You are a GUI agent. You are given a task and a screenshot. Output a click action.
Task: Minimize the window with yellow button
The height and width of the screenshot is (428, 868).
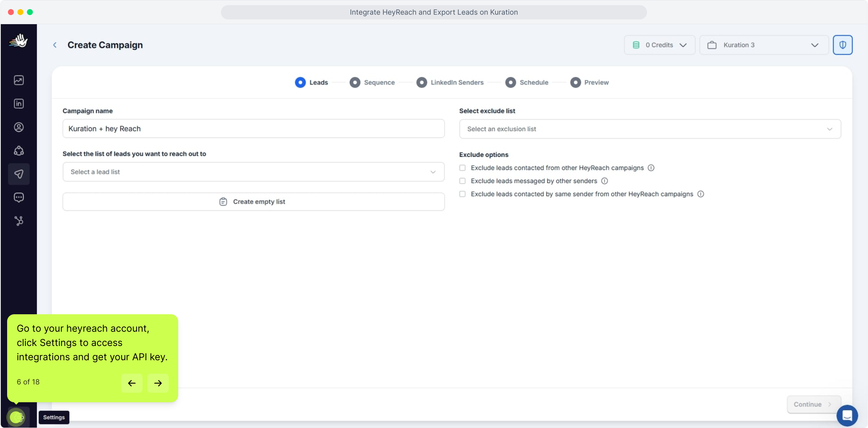pyautogui.click(x=20, y=12)
